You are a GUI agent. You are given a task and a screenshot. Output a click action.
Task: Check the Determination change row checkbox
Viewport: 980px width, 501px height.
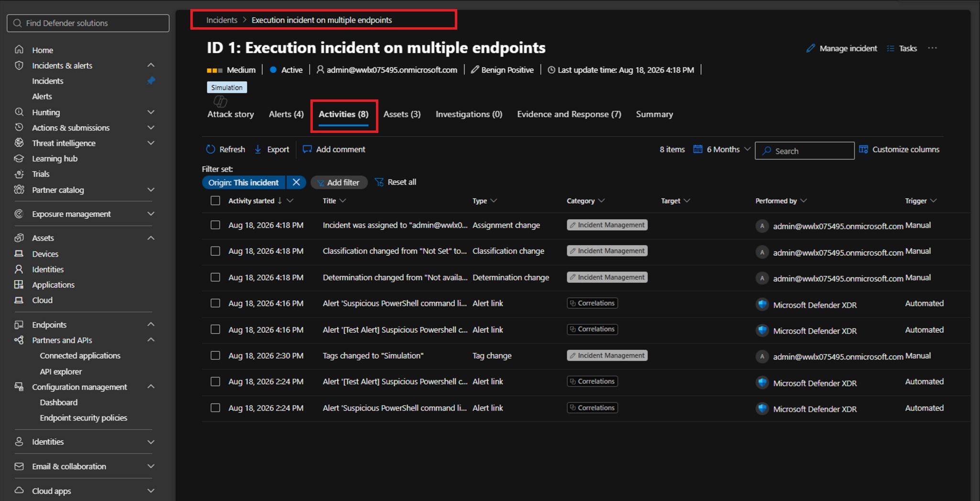pos(215,277)
